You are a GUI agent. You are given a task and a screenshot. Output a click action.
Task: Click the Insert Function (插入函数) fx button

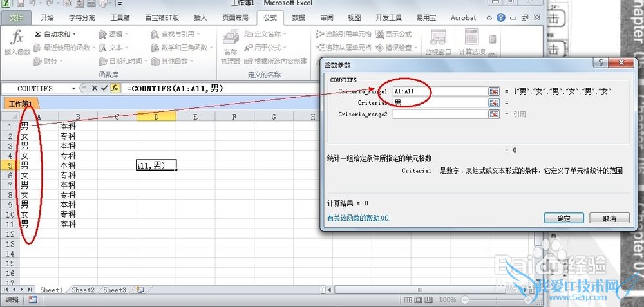click(17, 42)
